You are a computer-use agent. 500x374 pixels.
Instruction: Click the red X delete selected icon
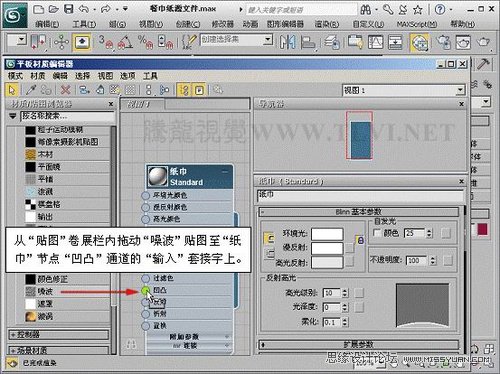point(65,90)
